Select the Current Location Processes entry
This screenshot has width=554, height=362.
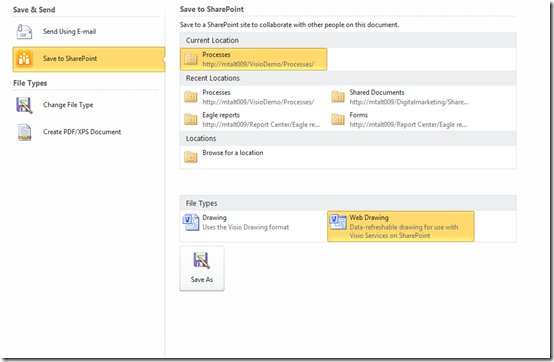pyautogui.click(x=253, y=59)
